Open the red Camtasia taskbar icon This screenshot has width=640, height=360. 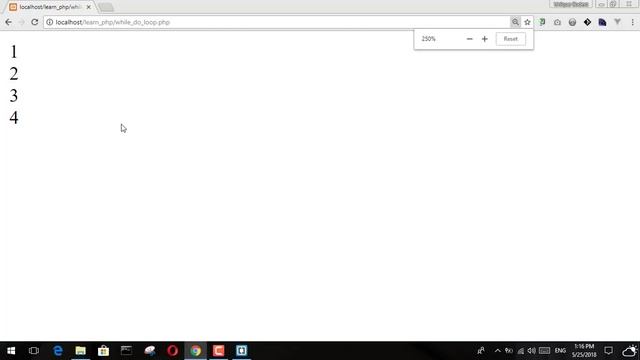[x=218, y=351]
